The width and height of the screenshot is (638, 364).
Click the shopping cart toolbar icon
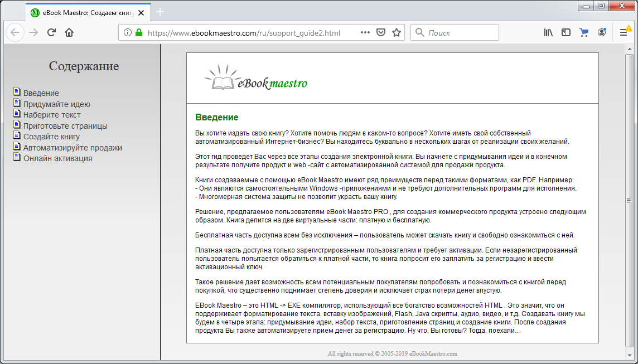[584, 32]
